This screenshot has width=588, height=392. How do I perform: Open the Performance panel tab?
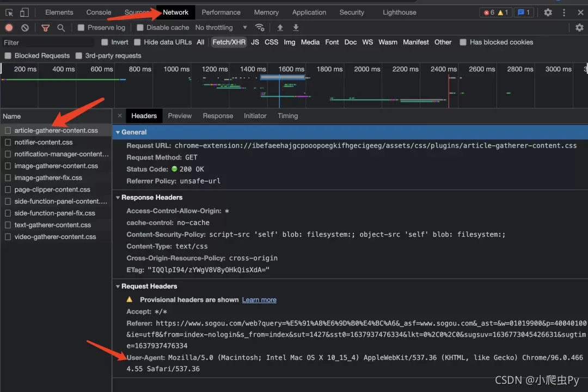221,13
